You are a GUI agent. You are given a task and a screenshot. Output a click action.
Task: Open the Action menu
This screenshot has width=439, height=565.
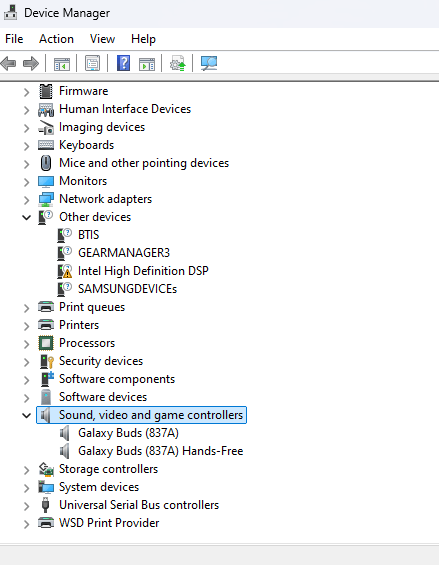pyautogui.click(x=56, y=39)
